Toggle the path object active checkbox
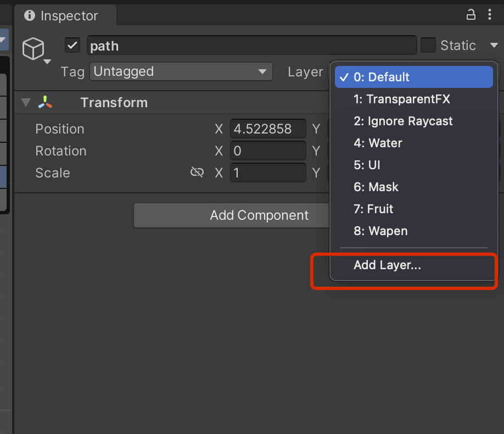Screen dimensions: 504x434 pos(72,46)
